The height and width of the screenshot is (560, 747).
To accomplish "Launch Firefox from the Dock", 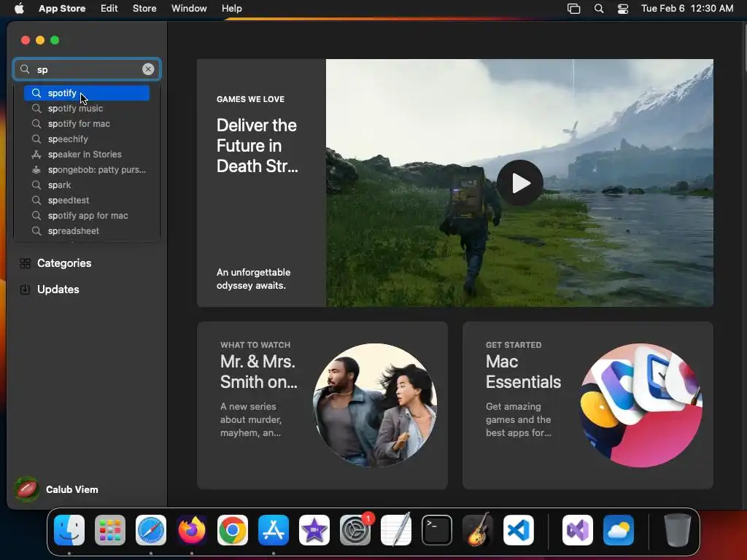I will coord(192,530).
